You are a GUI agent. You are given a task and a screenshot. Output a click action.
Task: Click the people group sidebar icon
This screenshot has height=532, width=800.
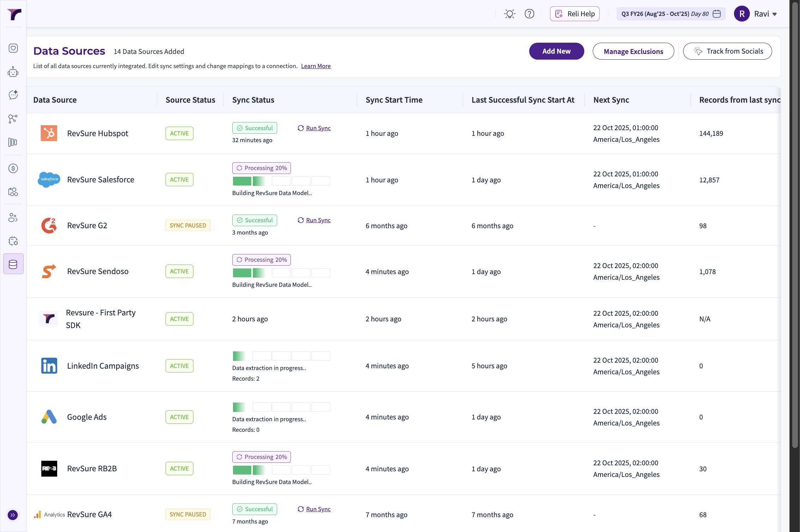(x=13, y=218)
